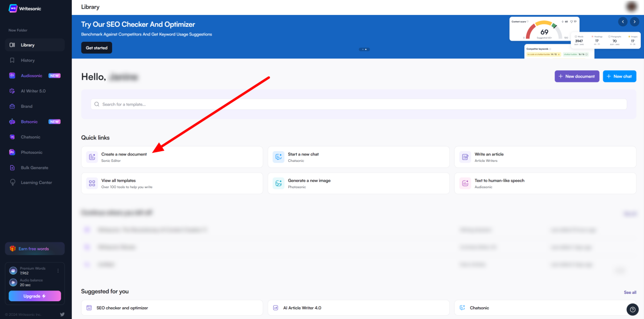The width and height of the screenshot is (644, 319).
Task: Click the New chat button
Action: click(619, 76)
